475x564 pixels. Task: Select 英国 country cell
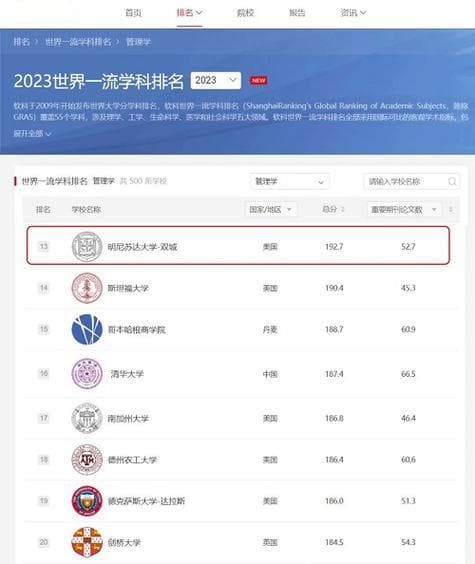(270, 542)
